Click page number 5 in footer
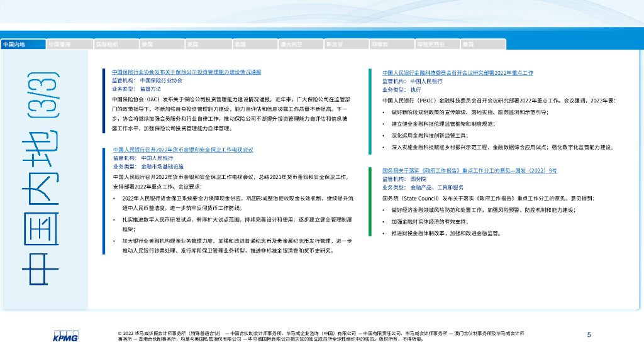This screenshot has height=362, width=644. [589, 335]
